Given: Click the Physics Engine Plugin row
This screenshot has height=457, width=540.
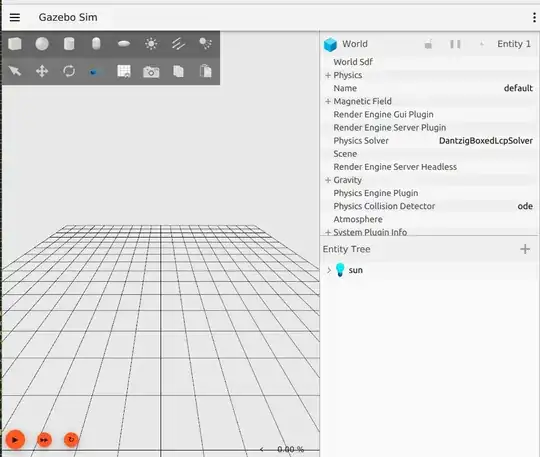Looking at the screenshot, I should pyautogui.click(x=430, y=193).
